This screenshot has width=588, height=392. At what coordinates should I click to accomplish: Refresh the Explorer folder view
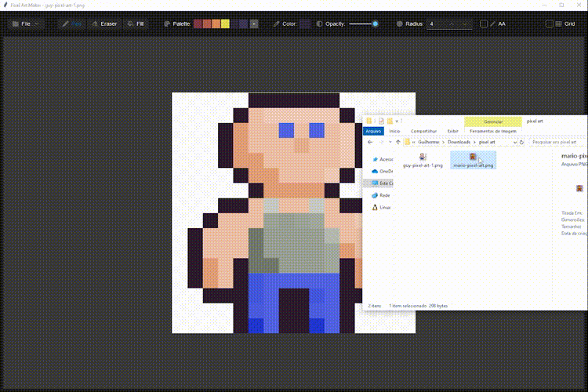click(x=521, y=142)
